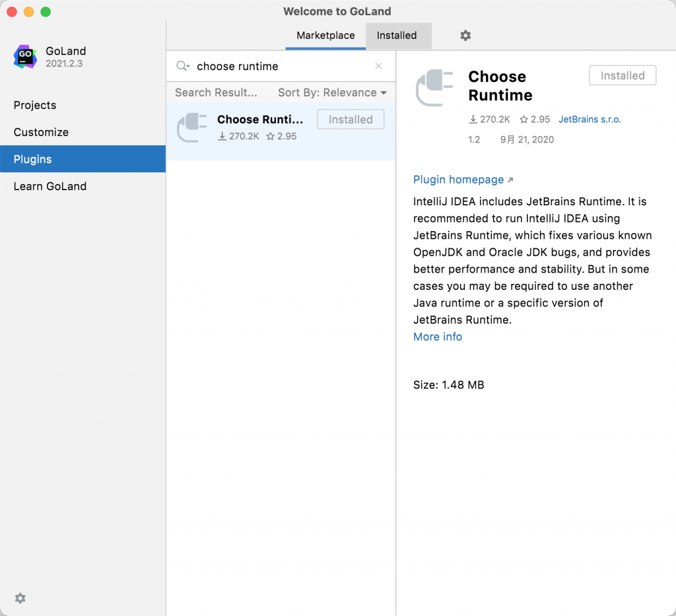Maximize the Welcome to GoLand window
Screen dimensions: 676x616
tap(46, 12)
